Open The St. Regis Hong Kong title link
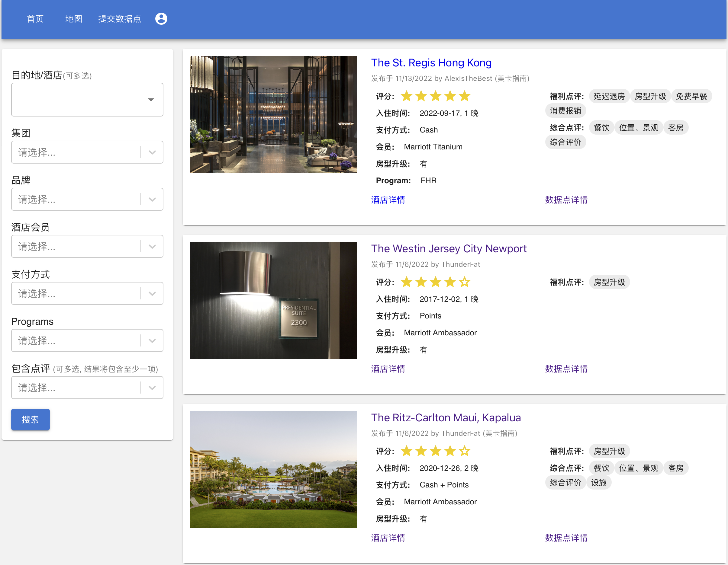The image size is (728, 565). [431, 63]
